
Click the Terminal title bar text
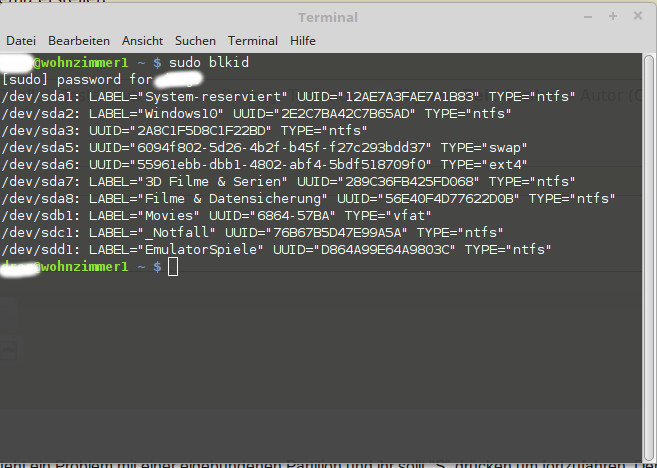[x=328, y=17]
